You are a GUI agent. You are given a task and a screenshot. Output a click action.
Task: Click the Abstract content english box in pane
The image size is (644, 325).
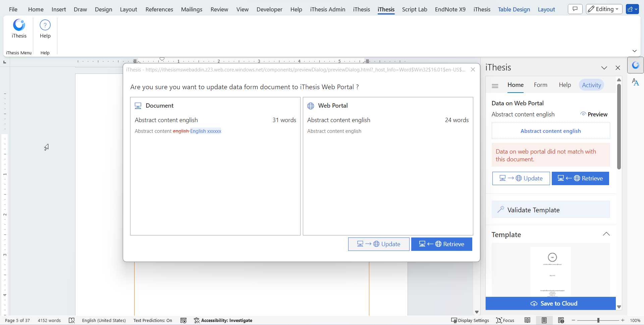point(551,131)
